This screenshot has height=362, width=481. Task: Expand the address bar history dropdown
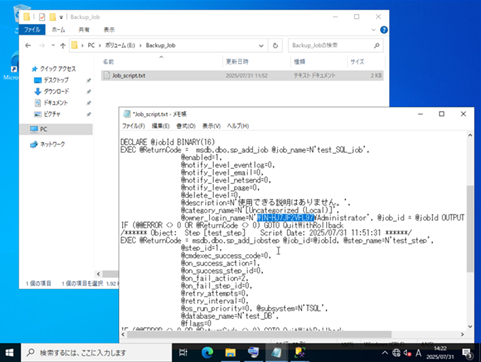(261, 46)
